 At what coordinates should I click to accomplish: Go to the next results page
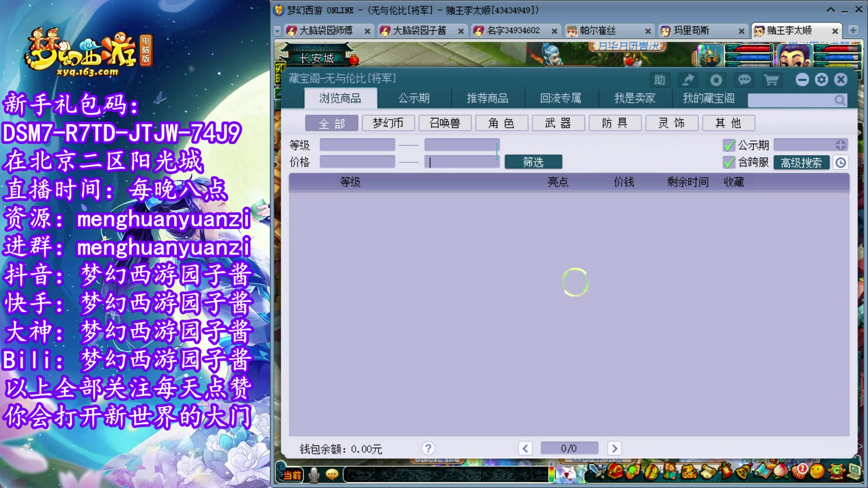click(x=614, y=448)
